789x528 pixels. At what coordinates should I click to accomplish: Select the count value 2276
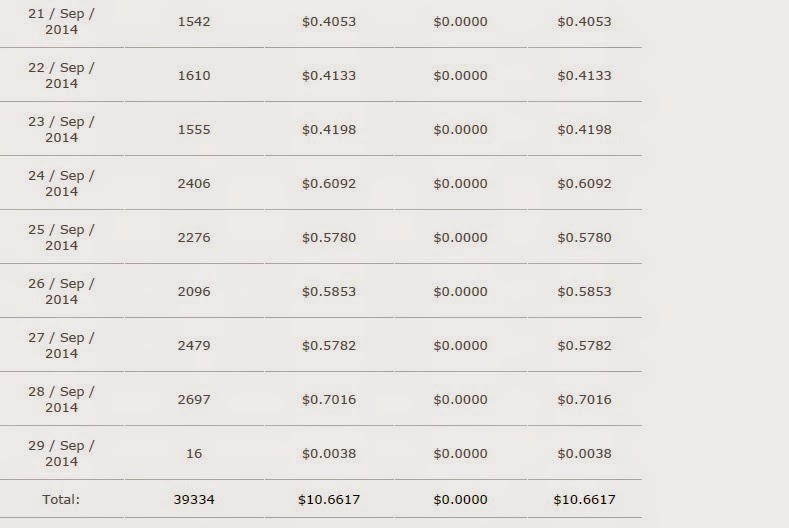click(194, 237)
